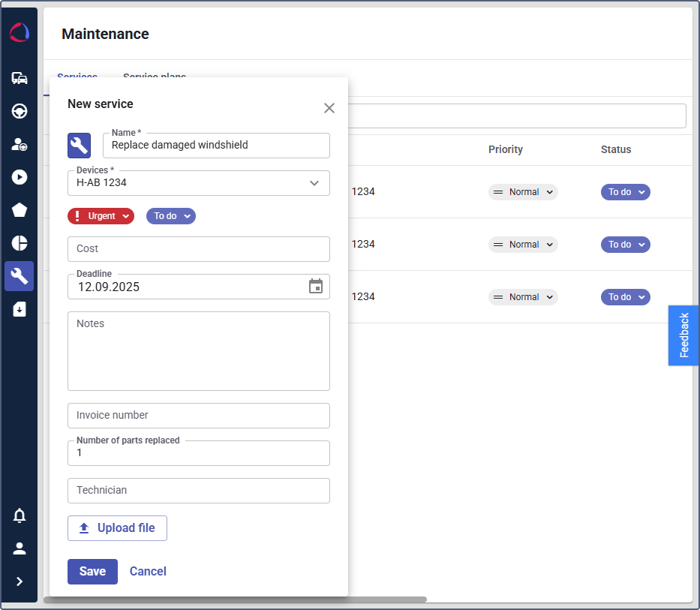
Task: Open the To do status dropdown in the form
Action: [x=171, y=216]
